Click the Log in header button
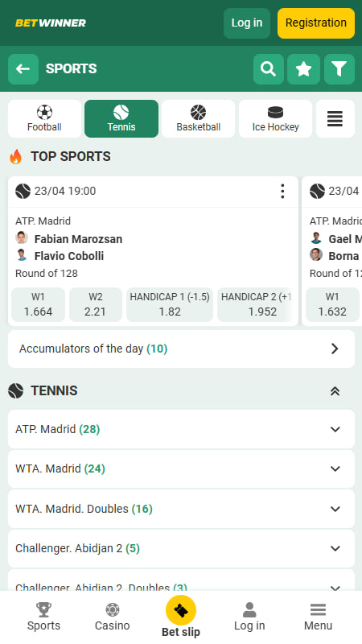This screenshot has width=362, height=644. (247, 23)
